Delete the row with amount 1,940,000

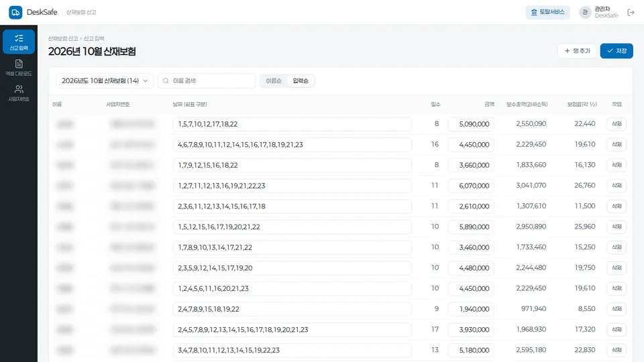(616, 308)
